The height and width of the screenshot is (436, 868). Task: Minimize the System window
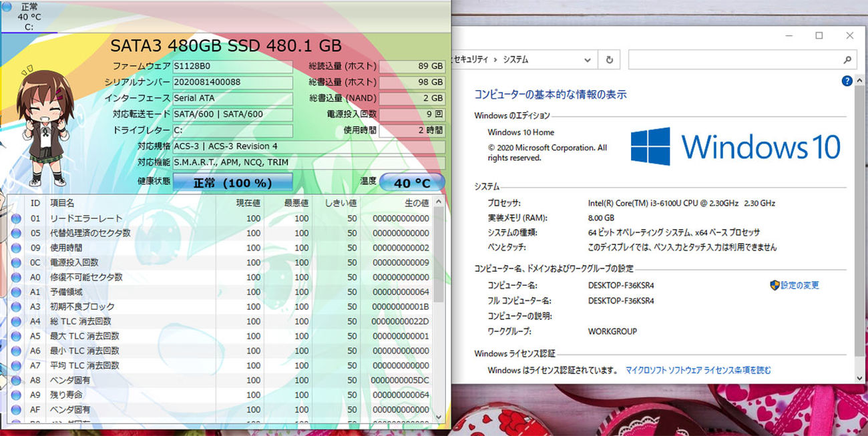point(789,36)
